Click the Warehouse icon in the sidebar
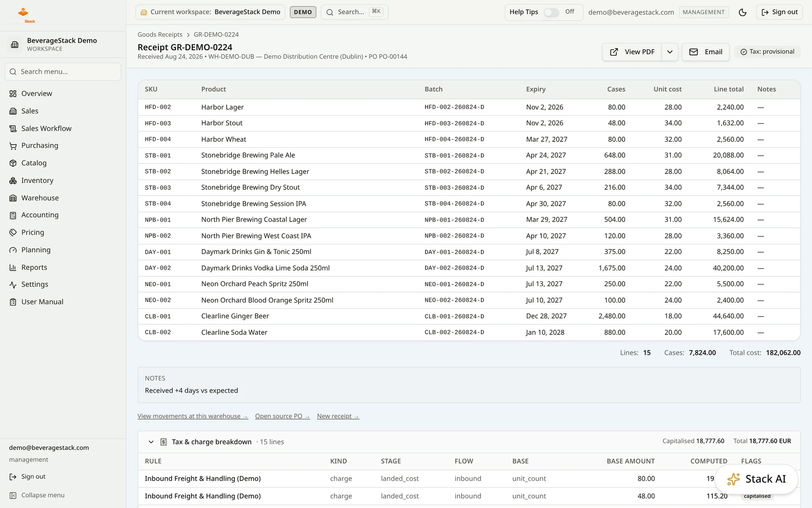The image size is (812, 508). (x=13, y=198)
